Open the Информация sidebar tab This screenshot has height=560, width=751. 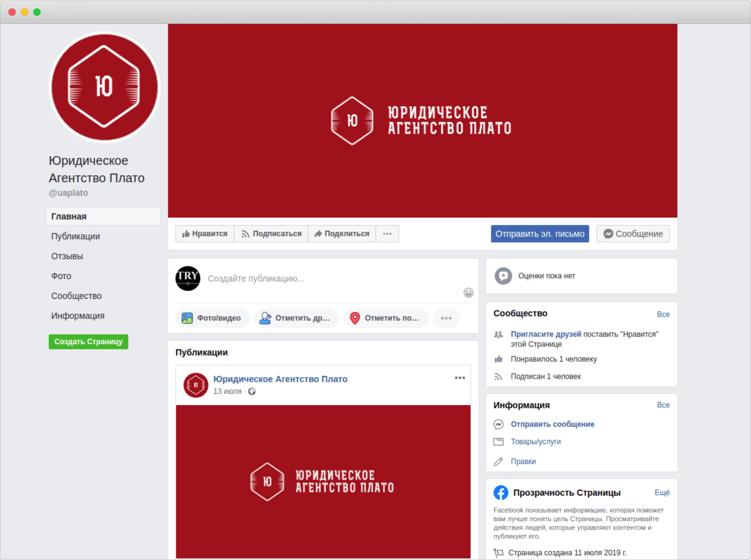[78, 316]
